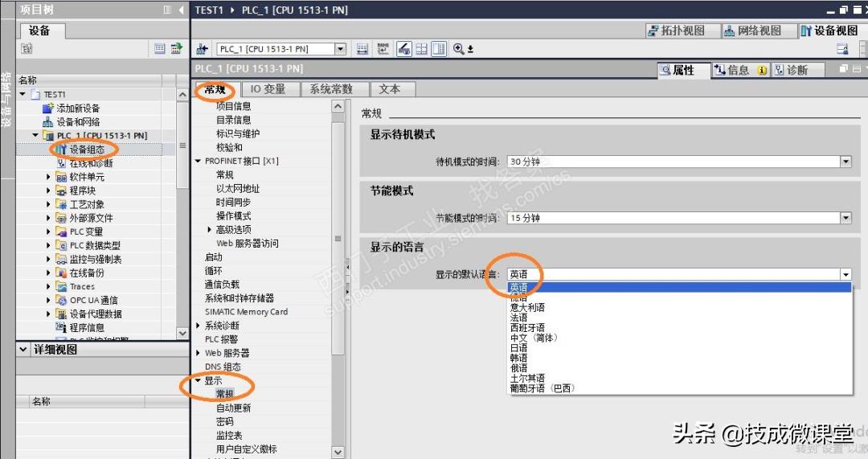Open 时间同步 in properties navigation
This screenshot has width=868, height=459.
[x=233, y=202]
